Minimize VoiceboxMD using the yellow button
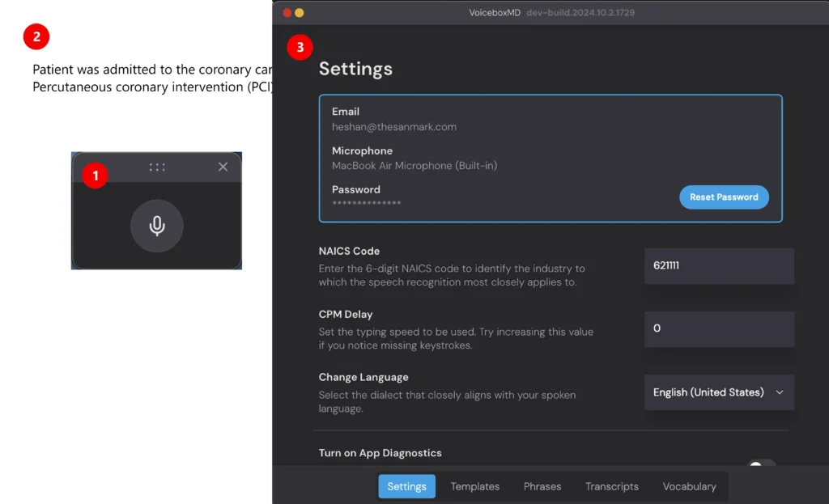Screen dimensions: 829x504 click(x=300, y=13)
